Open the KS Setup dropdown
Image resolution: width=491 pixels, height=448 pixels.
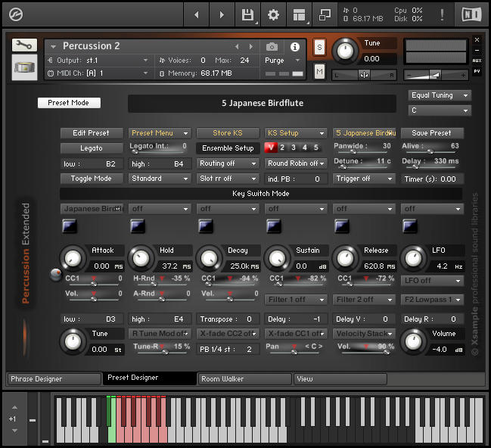(x=296, y=133)
